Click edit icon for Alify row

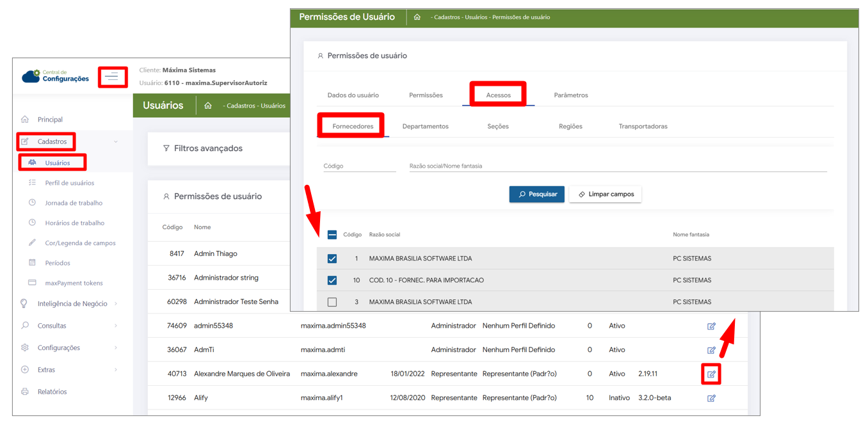click(711, 398)
